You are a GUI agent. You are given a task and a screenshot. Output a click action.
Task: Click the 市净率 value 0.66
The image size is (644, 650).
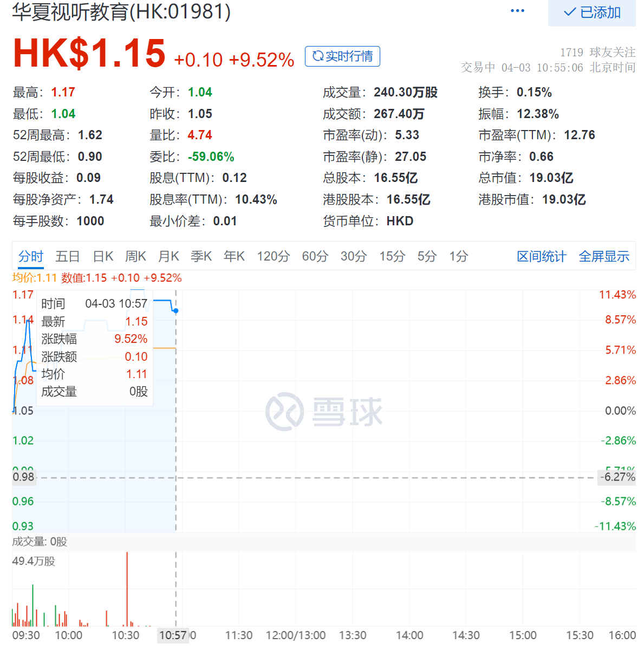[x=541, y=157]
